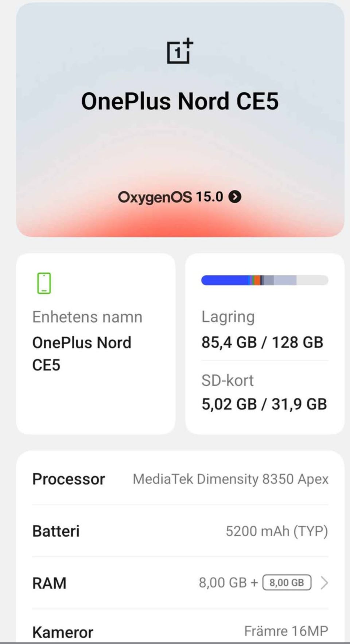
Task: Open the OxygenOS 15.0 version link
Action: pos(170,197)
